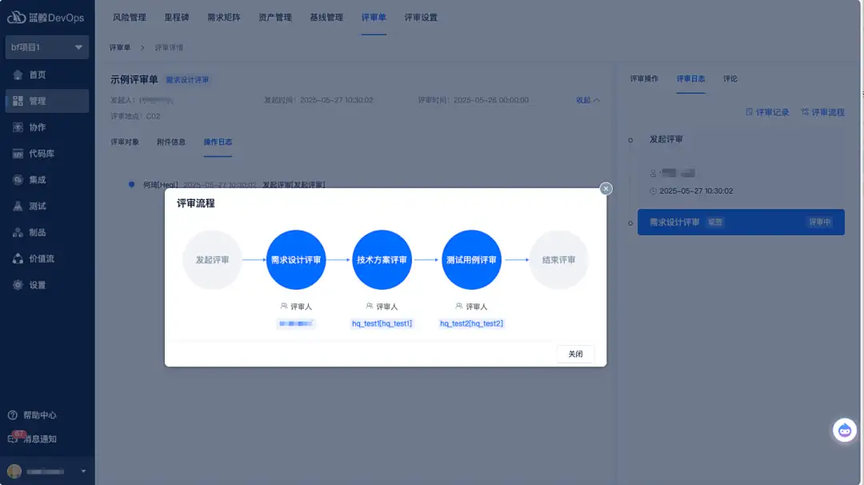This screenshot has height=485, width=864.
Task: Click reviewer hq_test2[hq_test2] tag
Action: 471,324
